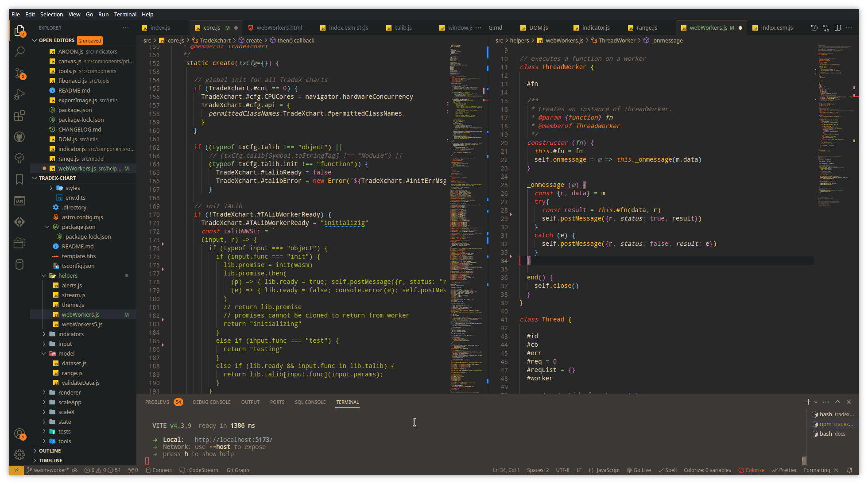Open validateData.js in explorer
868x484 pixels.
tap(81, 383)
